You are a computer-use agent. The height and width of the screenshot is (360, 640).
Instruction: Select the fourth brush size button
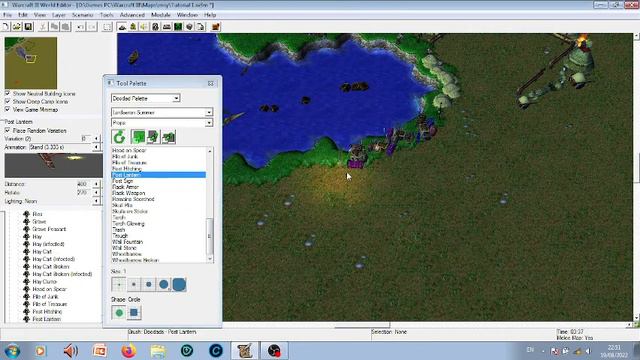[x=164, y=284]
